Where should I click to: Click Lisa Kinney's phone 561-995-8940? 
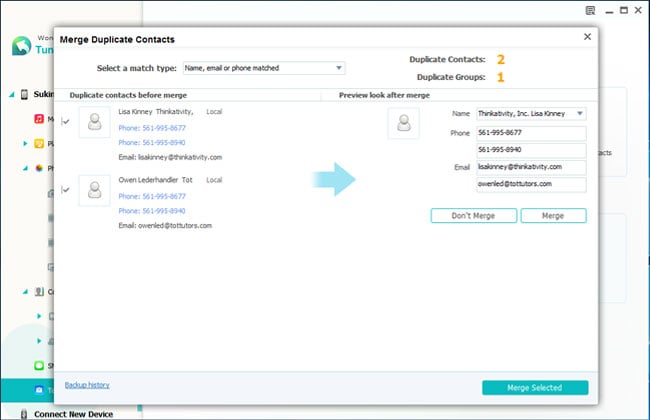[152, 143]
